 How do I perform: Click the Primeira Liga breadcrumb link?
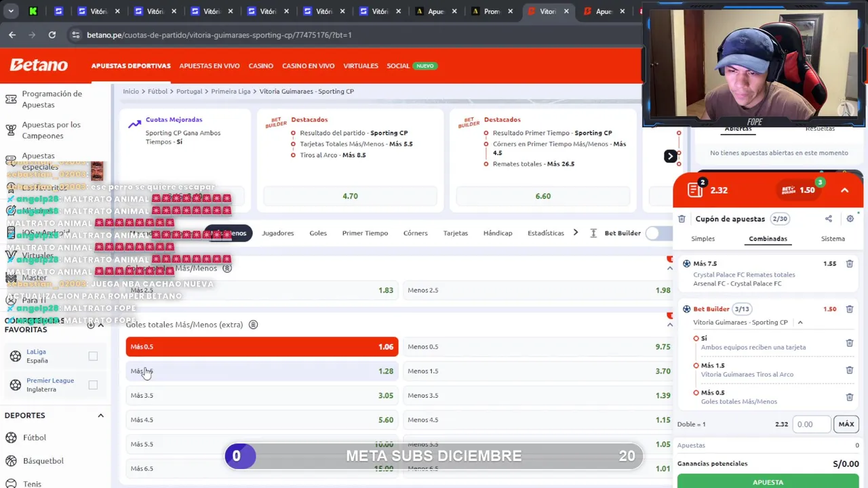pos(231,91)
